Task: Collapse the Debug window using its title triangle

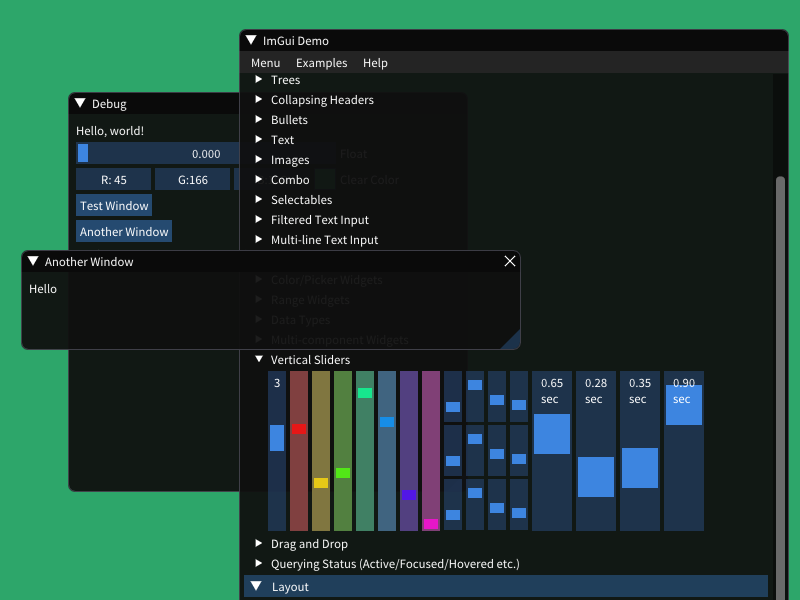Action: [80, 104]
